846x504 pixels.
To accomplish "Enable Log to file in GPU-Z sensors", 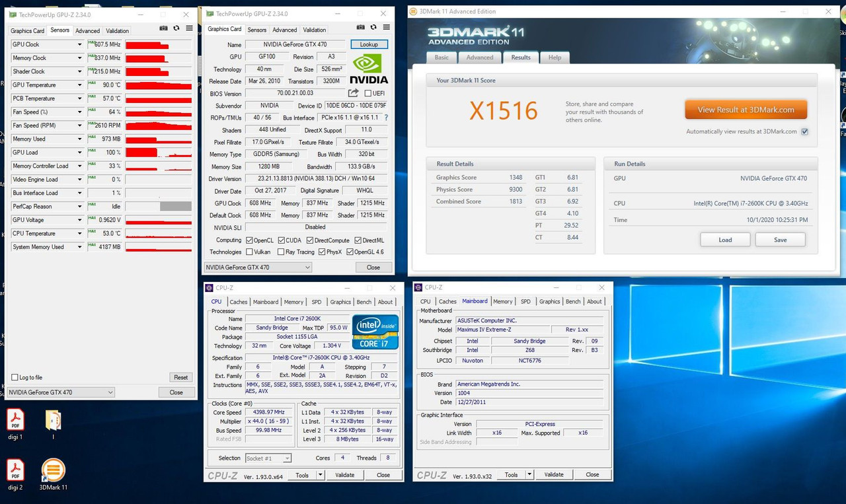I will [x=14, y=377].
